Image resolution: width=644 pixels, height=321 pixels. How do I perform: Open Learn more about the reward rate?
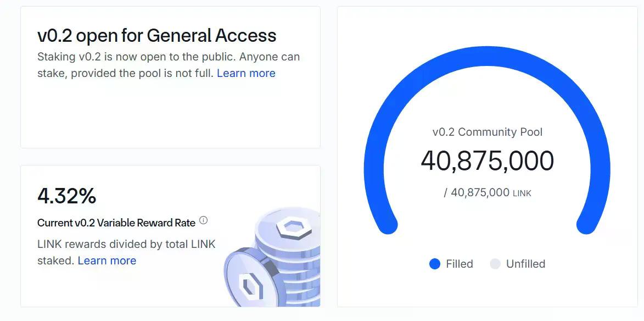tap(107, 260)
